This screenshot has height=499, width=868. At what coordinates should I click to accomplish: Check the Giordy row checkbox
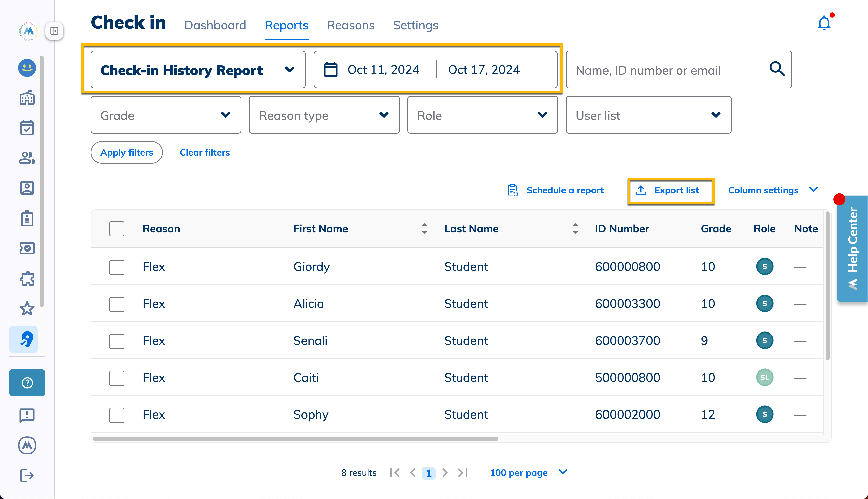(117, 267)
